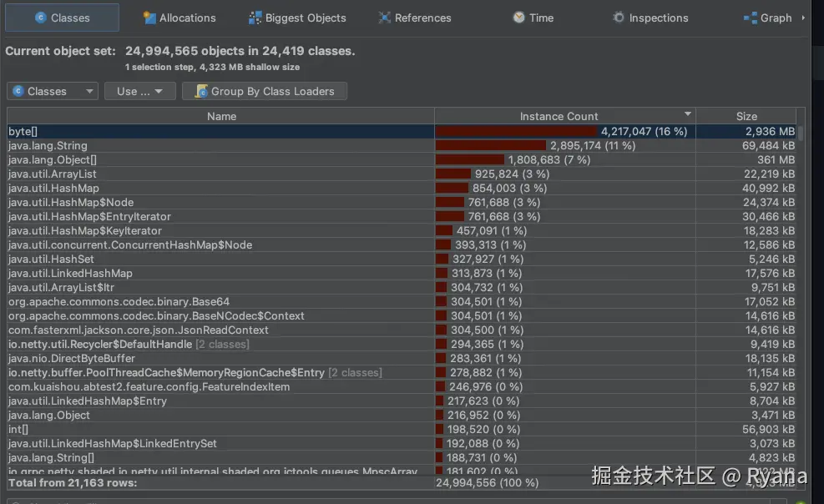Switch to the Inspections tab
The height and width of the screenshot is (504, 824).
(650, 18)
